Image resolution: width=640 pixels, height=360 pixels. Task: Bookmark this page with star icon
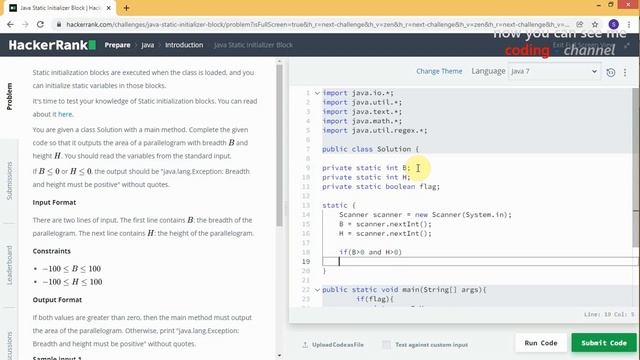pyautogui.click(x=595, y=24)
